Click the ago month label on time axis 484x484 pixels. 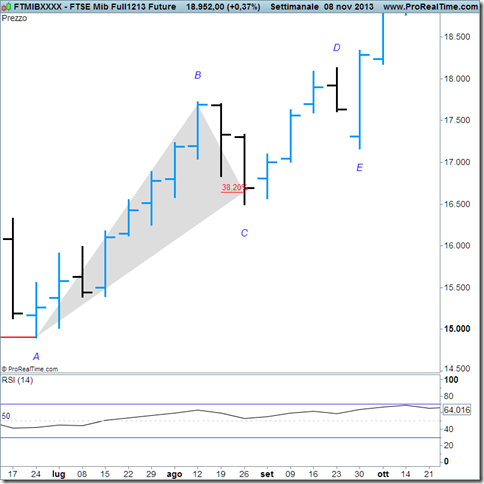point(174,474)
